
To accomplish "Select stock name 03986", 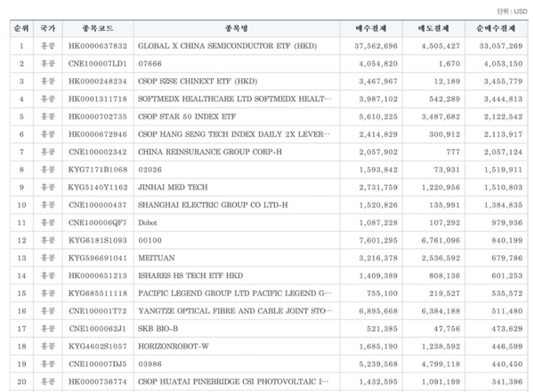I will click(150, 364).
